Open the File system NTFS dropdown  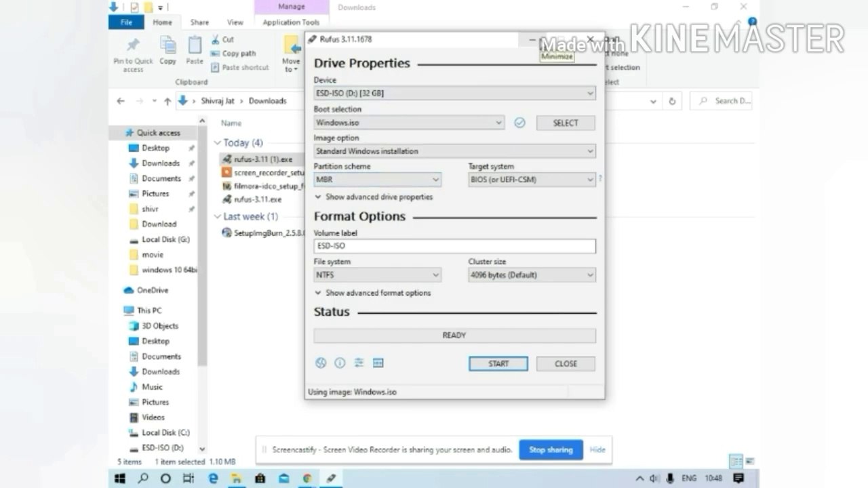(378, 274)
